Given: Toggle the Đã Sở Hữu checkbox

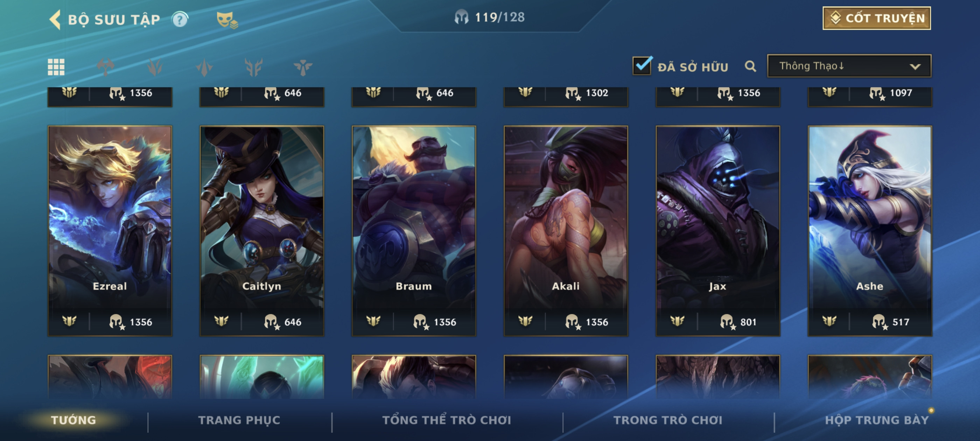Looking at the screenshot, I should click(642, 66).
